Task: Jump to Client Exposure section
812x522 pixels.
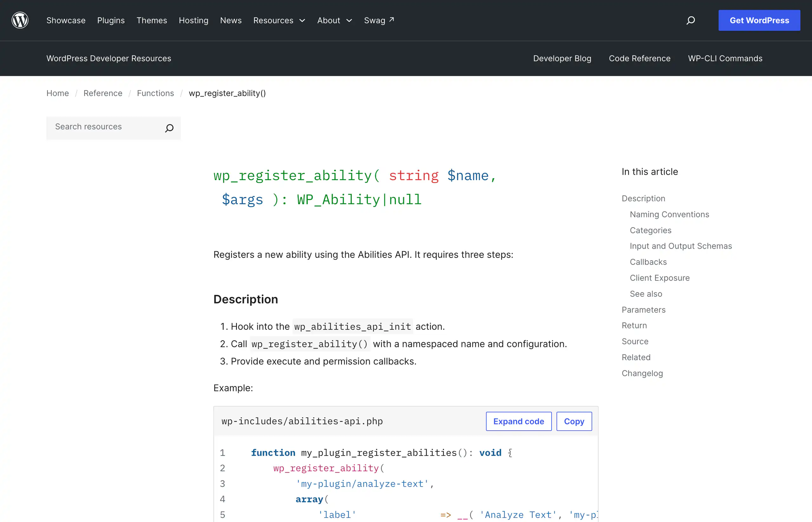Action: (x=659, y=278)
